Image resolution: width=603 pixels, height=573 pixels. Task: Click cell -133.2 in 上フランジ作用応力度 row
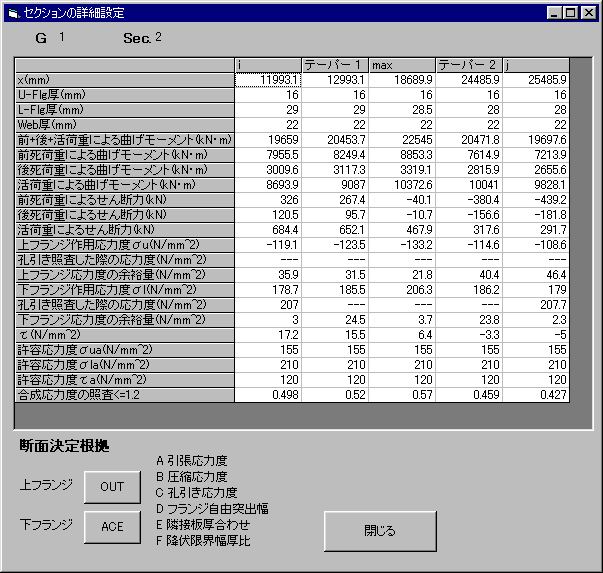click(402, 245)
